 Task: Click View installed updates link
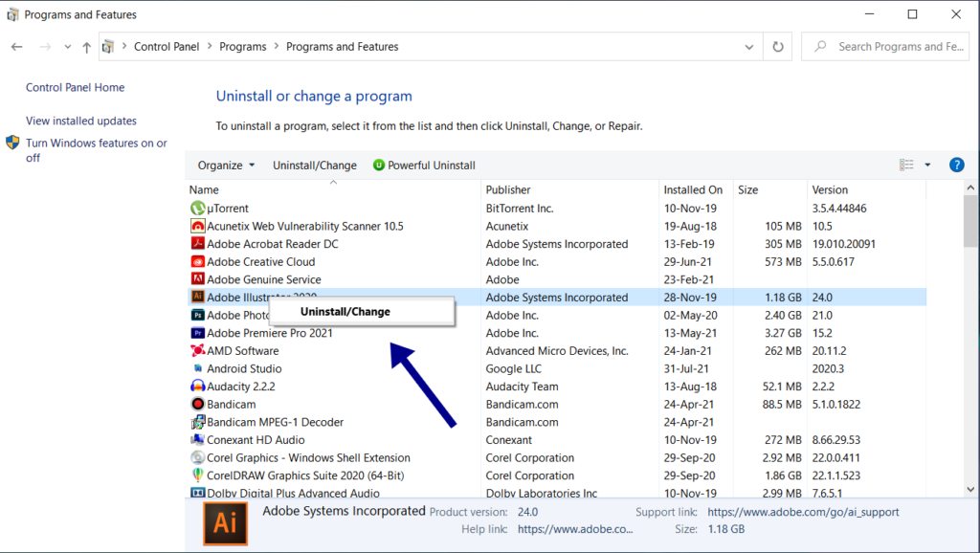point(81,121)
